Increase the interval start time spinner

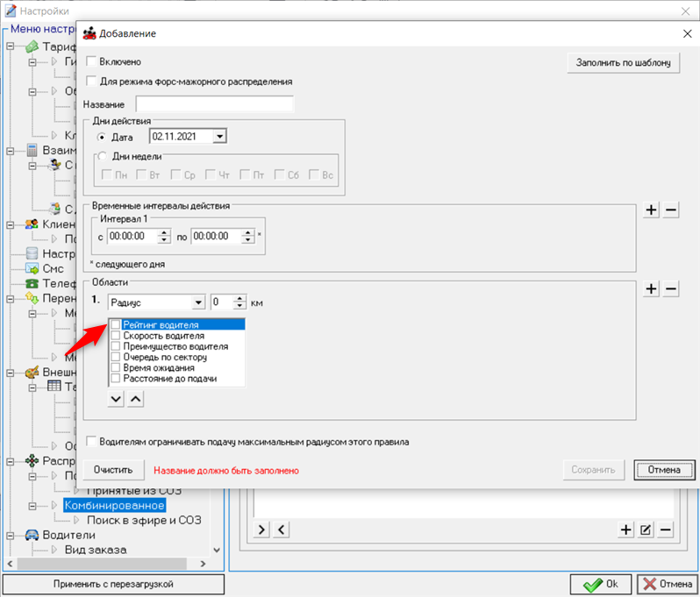[x=164, y=232]
